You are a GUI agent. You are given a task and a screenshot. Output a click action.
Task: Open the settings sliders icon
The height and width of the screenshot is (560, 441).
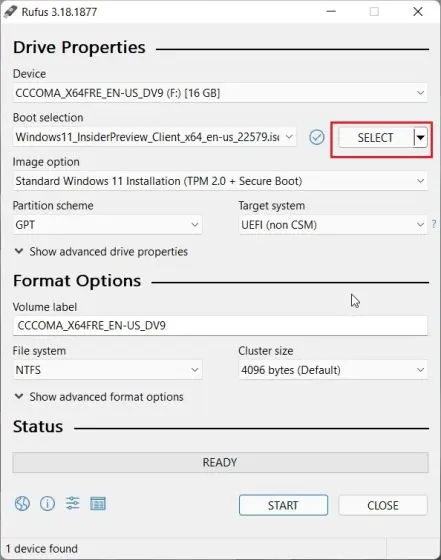72,504
